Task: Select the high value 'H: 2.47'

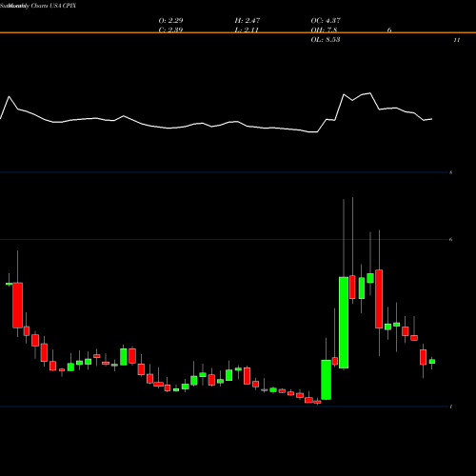Action: [248, 21]
